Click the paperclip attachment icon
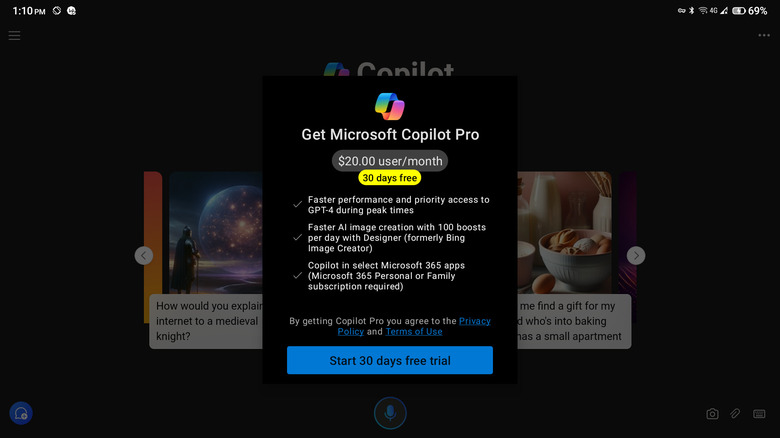 click(735, 414)
